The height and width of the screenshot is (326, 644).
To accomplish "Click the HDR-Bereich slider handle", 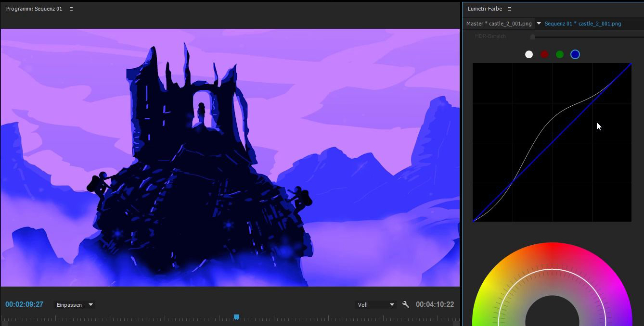I will coord(532,37).
